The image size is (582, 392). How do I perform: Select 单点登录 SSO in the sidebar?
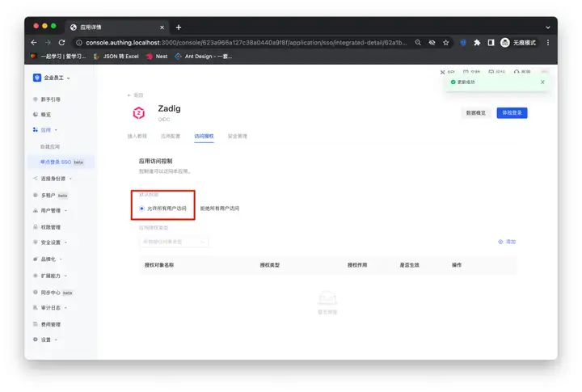(x=61, y=162)
